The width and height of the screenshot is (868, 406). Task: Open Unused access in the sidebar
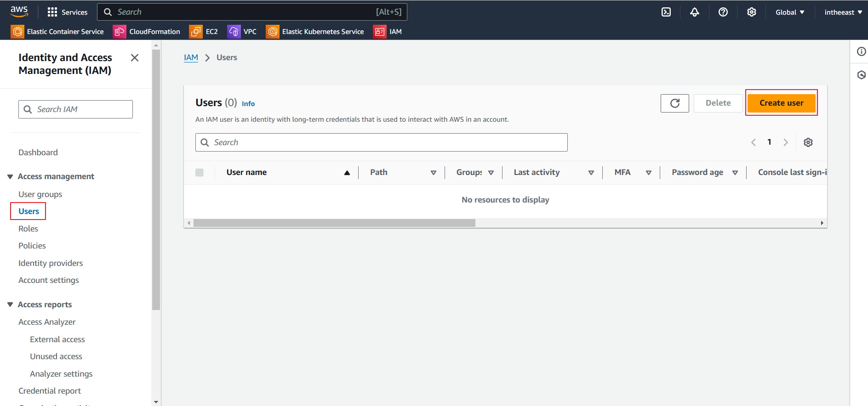[56, 356]
